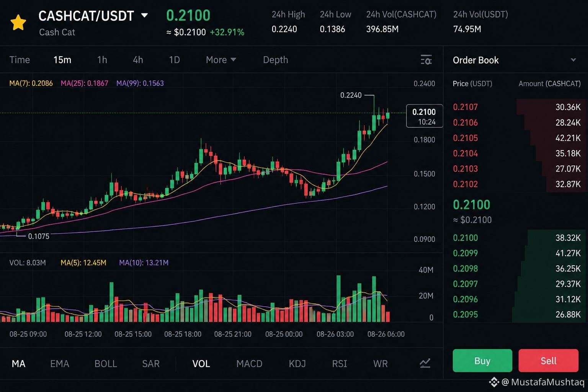Click the 0.2240 high marker on chart

pos(351,95)
